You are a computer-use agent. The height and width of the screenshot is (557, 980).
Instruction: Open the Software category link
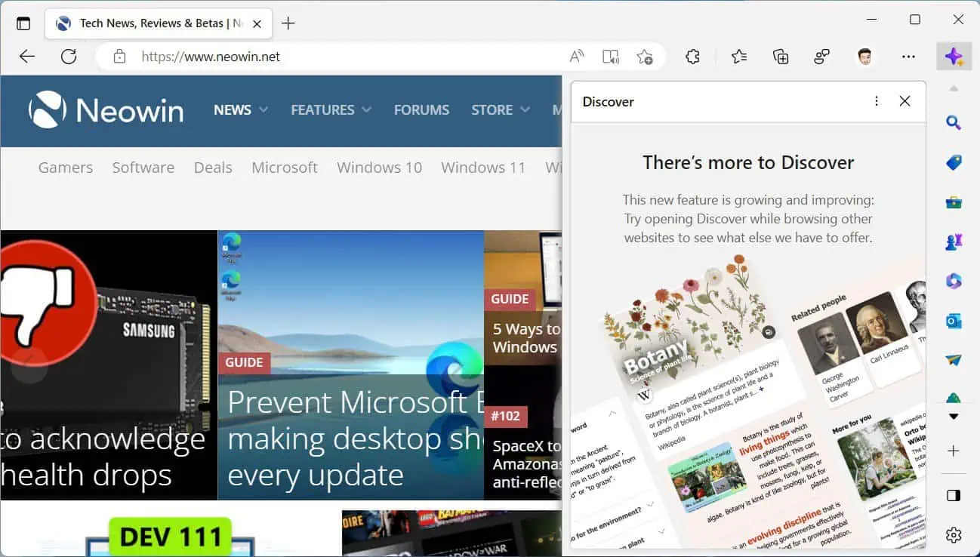[143, 168]
